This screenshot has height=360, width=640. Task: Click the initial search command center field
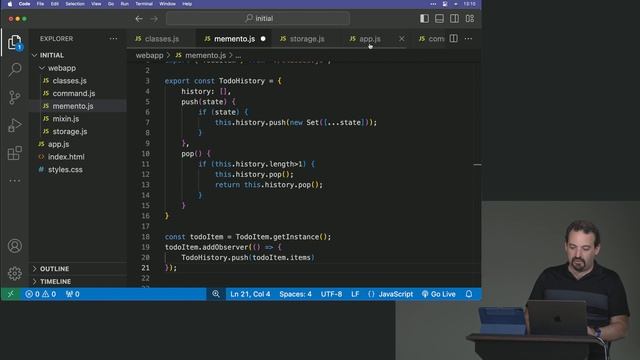[258, 18]
